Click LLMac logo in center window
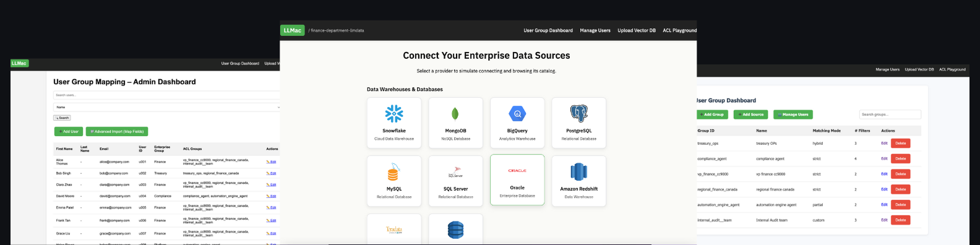The height and width of the screenshot is (245, 980). [292, 30]
